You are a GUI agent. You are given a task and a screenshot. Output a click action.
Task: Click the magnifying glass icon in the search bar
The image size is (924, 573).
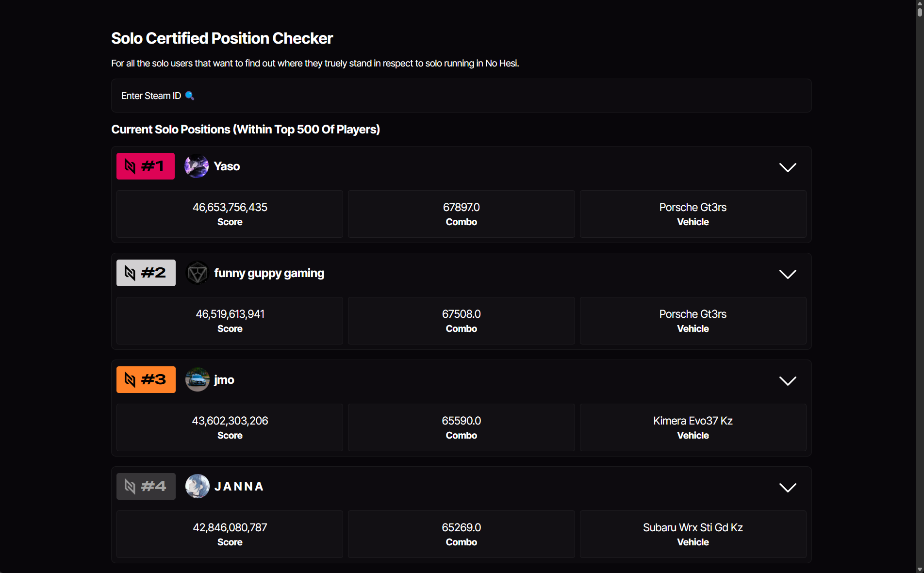point(190,96)
